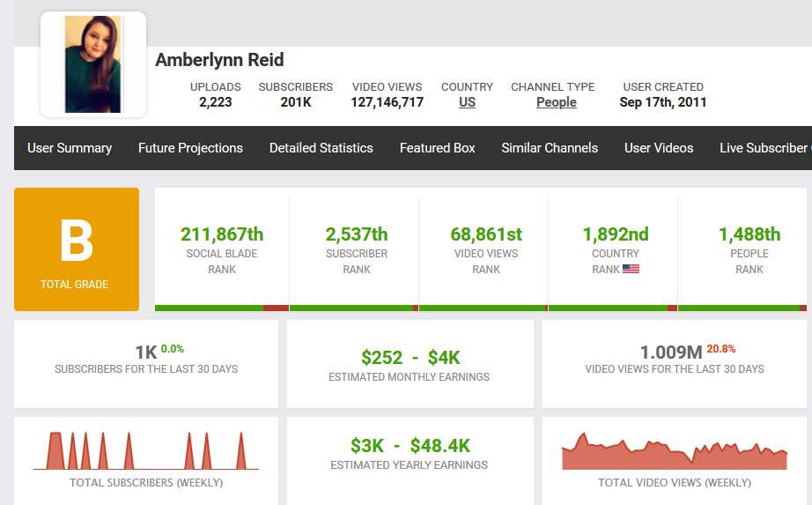Follow the US country link
This screenshot has width=812, height=505.
coord(467,102)
